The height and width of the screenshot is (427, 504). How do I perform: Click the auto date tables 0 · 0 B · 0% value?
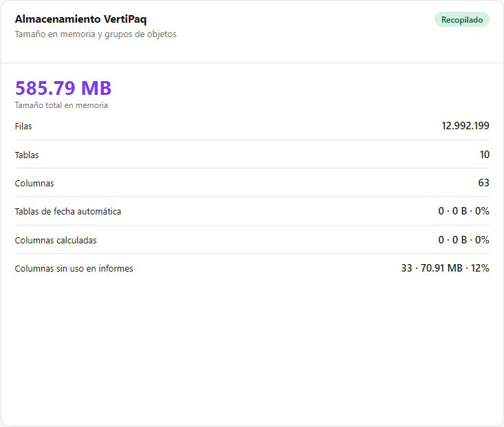464,211
